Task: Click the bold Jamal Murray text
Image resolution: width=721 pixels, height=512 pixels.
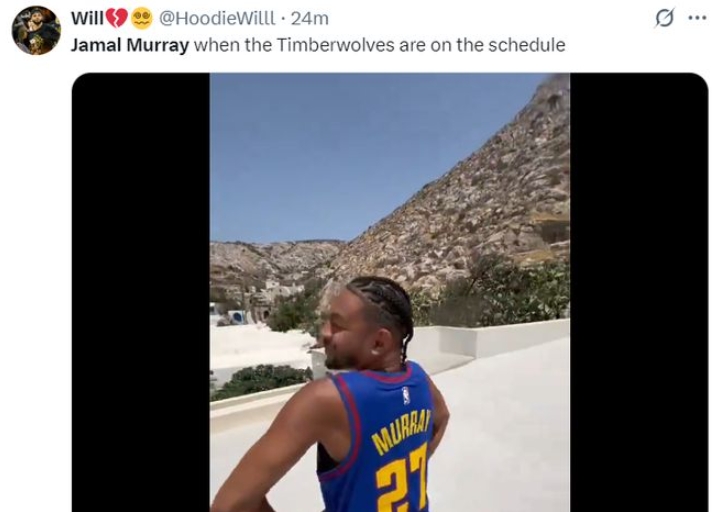Action: point(130,45)
